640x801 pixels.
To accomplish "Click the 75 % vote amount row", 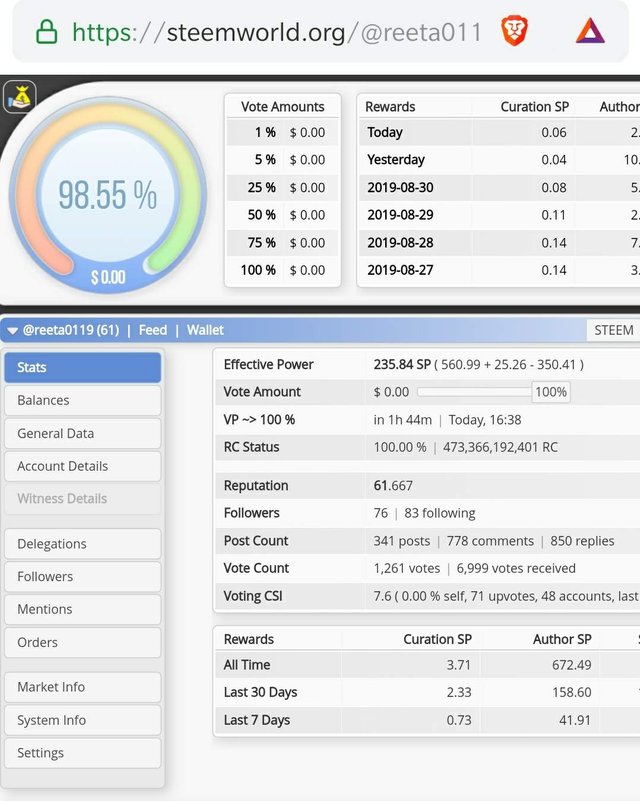I will (x=282, y=243).
